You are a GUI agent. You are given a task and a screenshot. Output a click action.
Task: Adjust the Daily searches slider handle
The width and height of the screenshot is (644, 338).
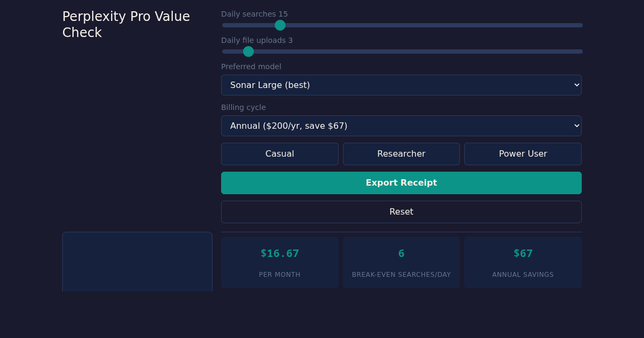(x=280, y=25)
